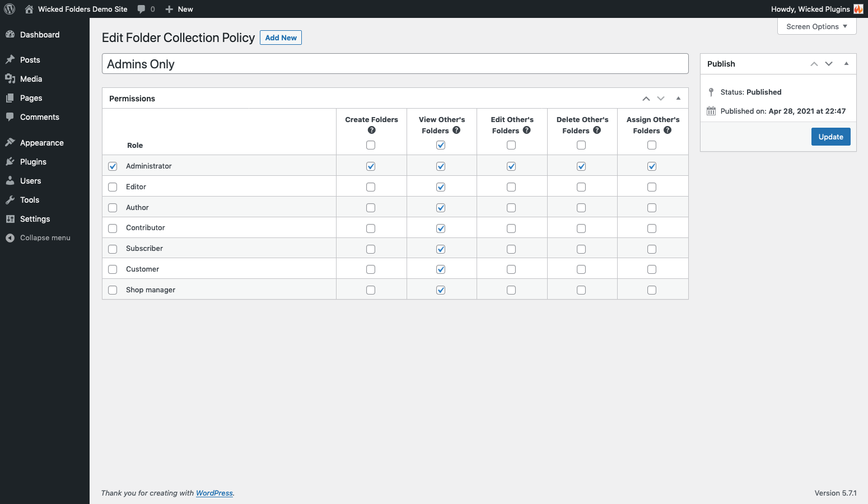Click help icon for View Other's Folders

[x=456, y=130]
